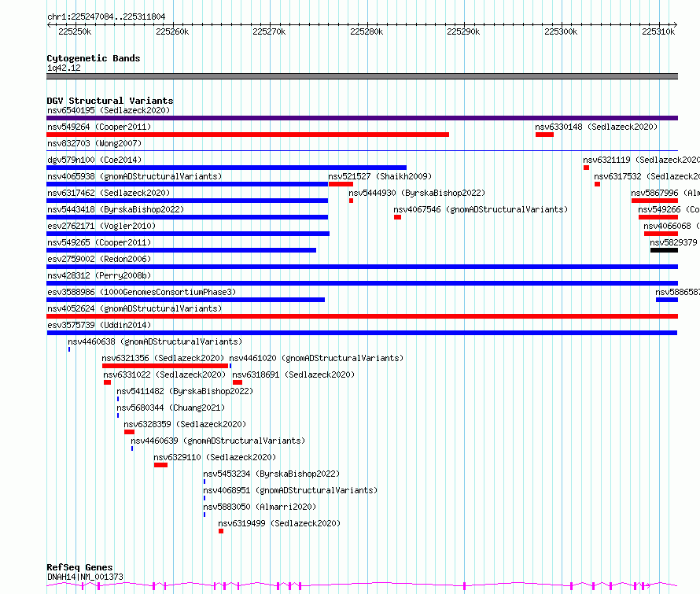Screen dimensions: 700x594
Task: Click the blue bar under esv2759002
Action: click(362, 267)
